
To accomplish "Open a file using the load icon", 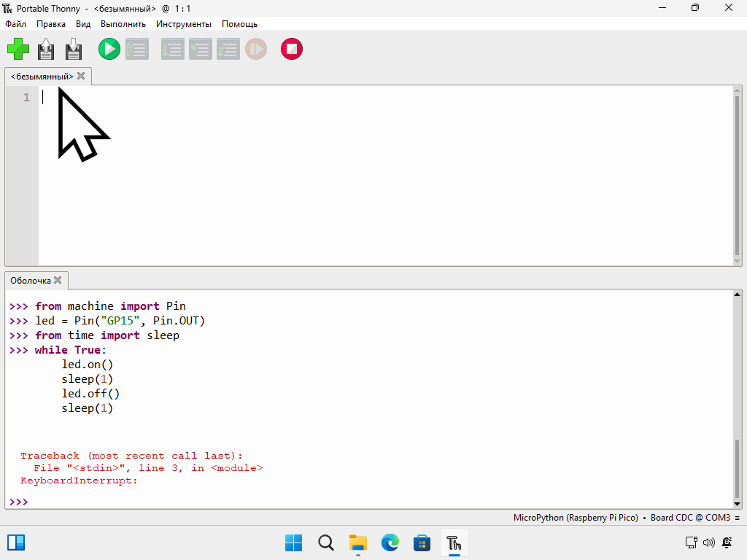I will click(x=46, y=49).
